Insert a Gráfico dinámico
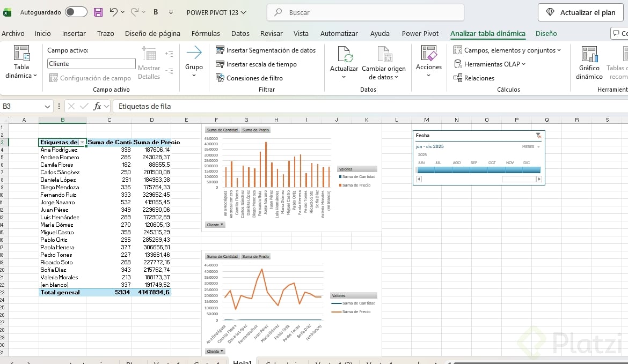 click(x=589, y=63)
